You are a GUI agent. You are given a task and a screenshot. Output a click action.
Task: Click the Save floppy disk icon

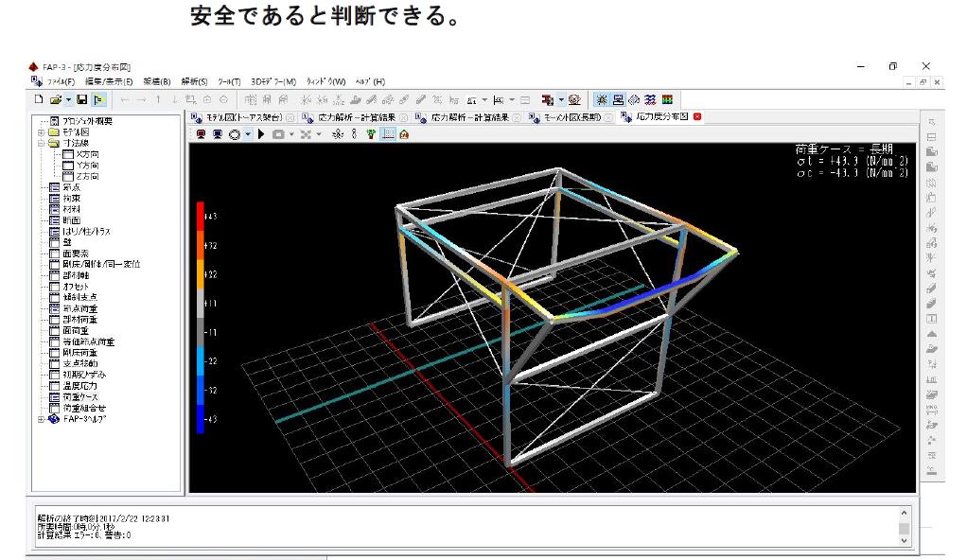81,99
